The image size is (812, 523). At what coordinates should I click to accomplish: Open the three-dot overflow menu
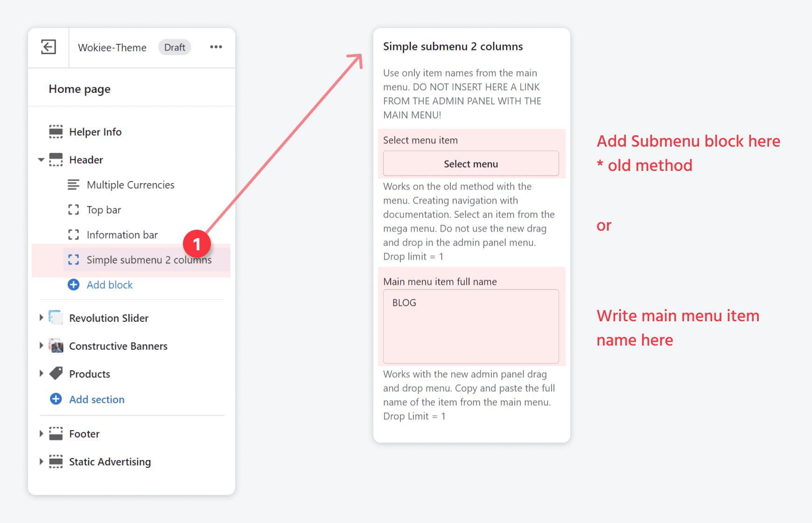pos(216,47)
